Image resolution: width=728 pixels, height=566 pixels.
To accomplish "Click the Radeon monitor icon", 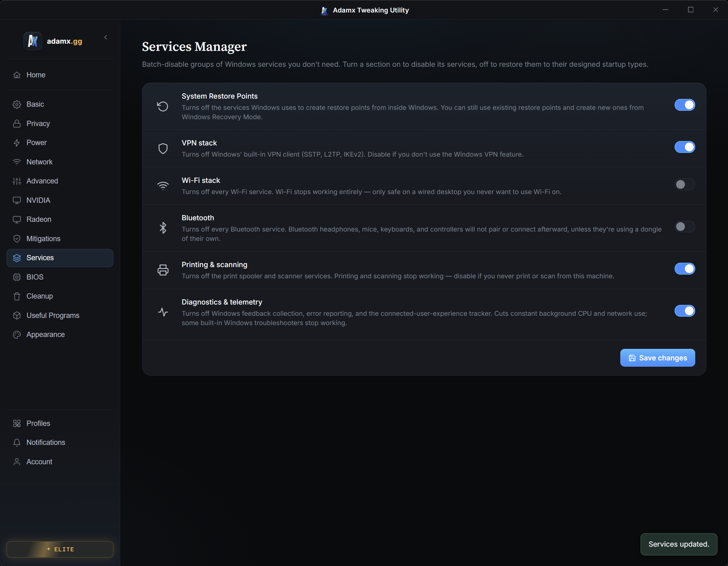I will (17, 219).
